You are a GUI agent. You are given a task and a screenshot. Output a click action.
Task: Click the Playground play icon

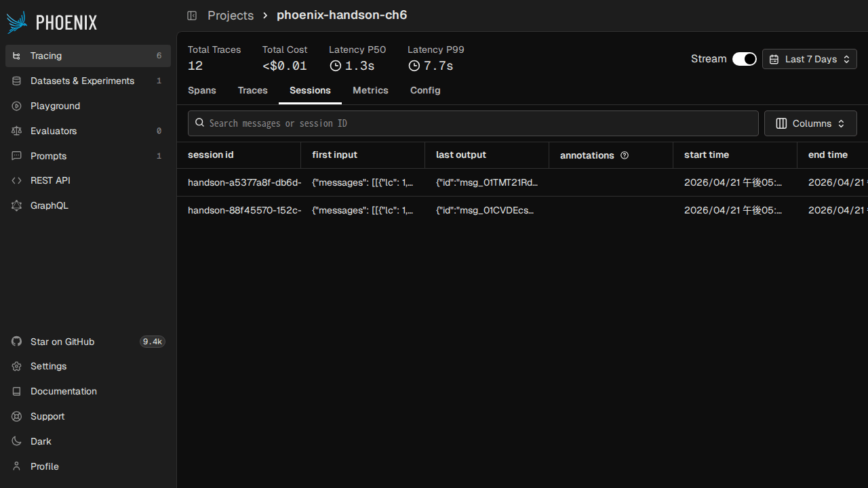coord(17,106)
